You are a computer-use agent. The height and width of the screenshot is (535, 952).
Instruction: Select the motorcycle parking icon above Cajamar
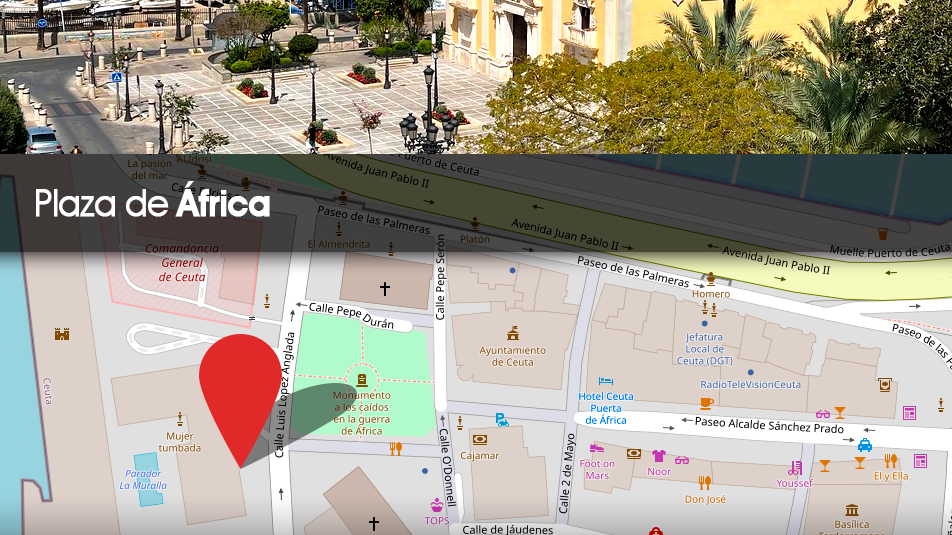(x=502, y=420)
